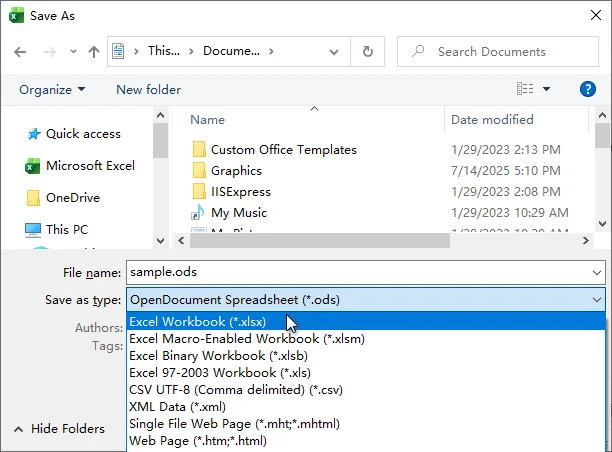Change the view layout icon

pos(525,89)
